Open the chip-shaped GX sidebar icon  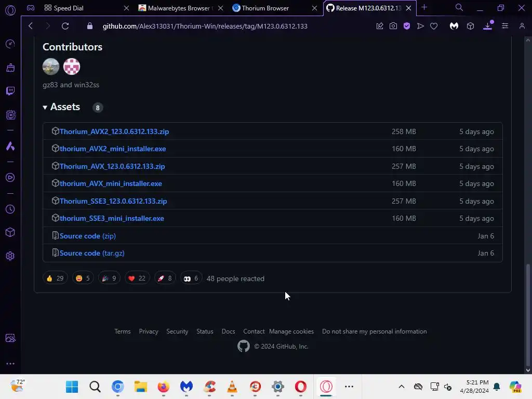click(x=10, y=115)
